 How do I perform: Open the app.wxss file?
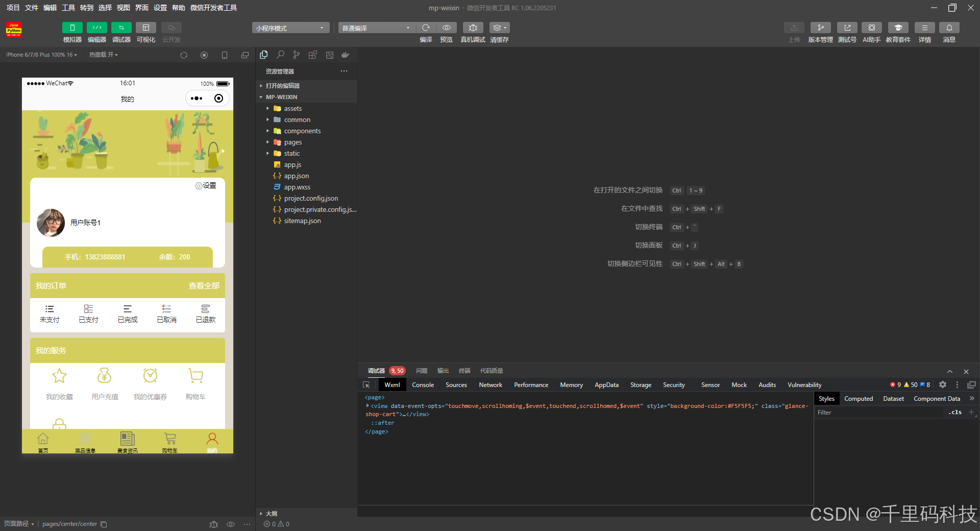pos(306,187)
